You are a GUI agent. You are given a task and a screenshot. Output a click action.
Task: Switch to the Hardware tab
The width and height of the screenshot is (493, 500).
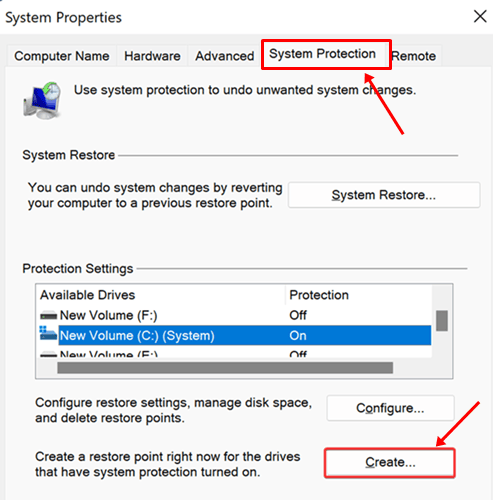coord(152,56)
